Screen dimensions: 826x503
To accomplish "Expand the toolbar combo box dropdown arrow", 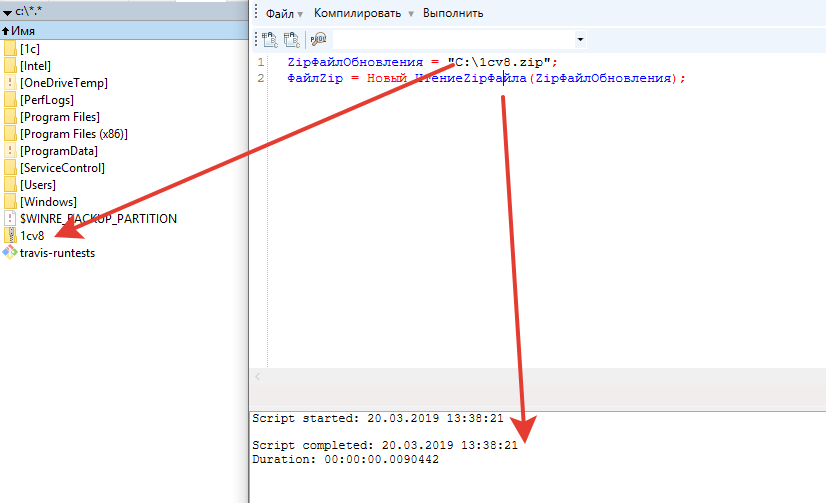I will coord(580,40).
